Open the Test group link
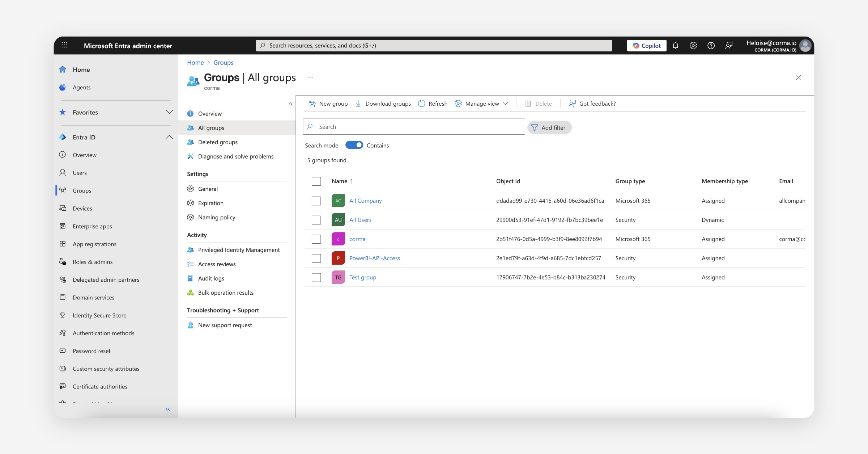 coord(362,277)
